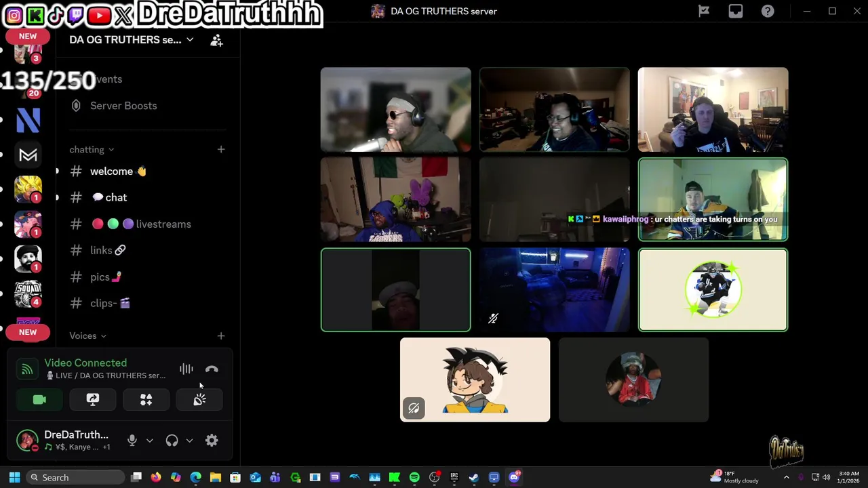Open the checkpoint flag icon in title bar
Screen dimensions: 868x488
click(704, 11)
